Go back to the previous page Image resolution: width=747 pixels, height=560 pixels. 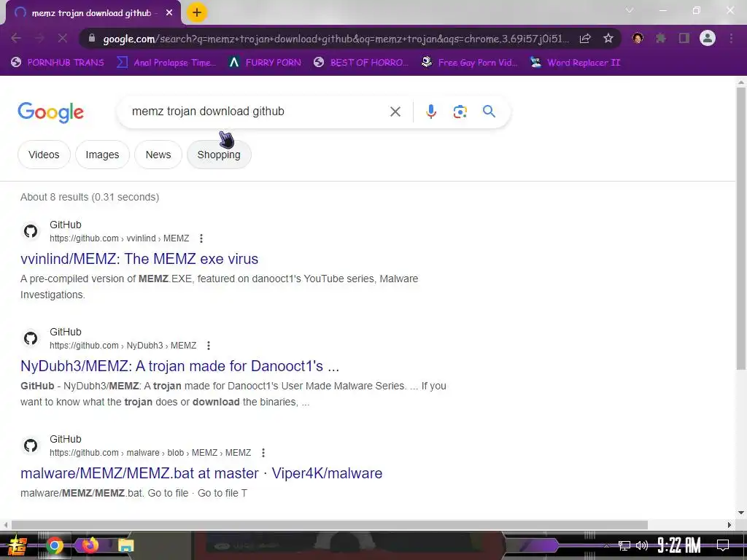16,38
